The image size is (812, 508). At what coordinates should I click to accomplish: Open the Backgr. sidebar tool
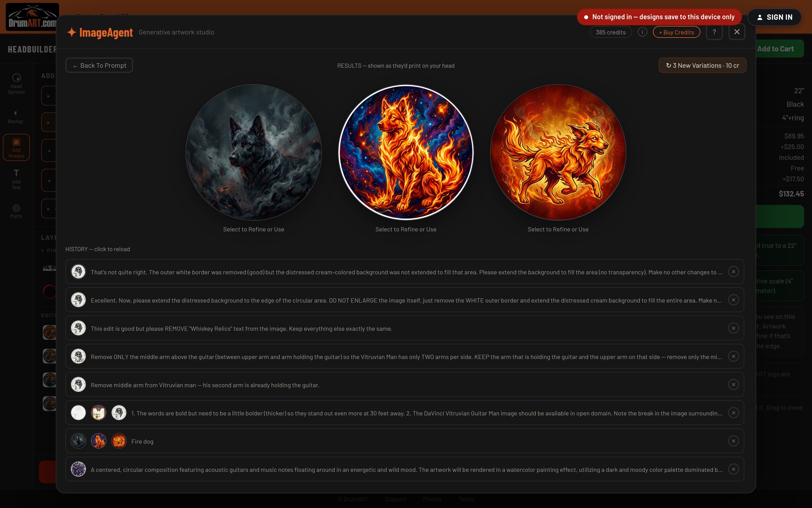16,117
